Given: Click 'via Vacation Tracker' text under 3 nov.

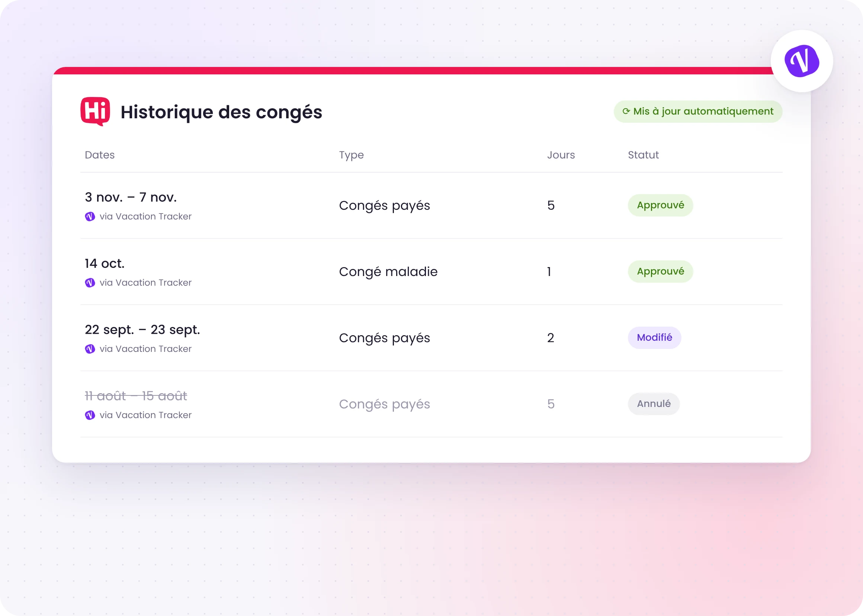Looking at the screenshot, I should coord(145,216).
